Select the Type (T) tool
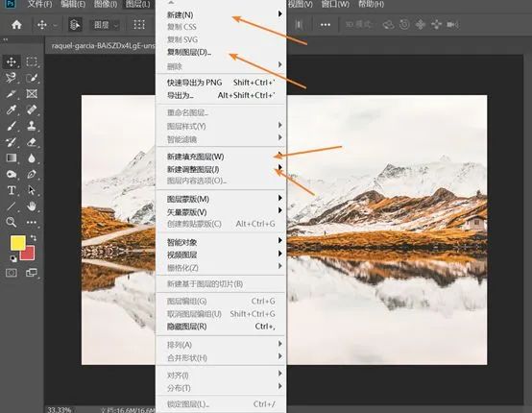Screen dimensions: 532x413 pyautogui.click(x=12, y=190)
